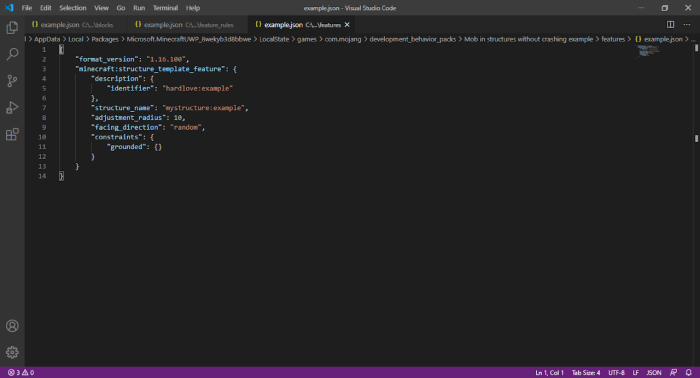
Task: Click the "constraints" key on line 10
Action: (117, 137)
